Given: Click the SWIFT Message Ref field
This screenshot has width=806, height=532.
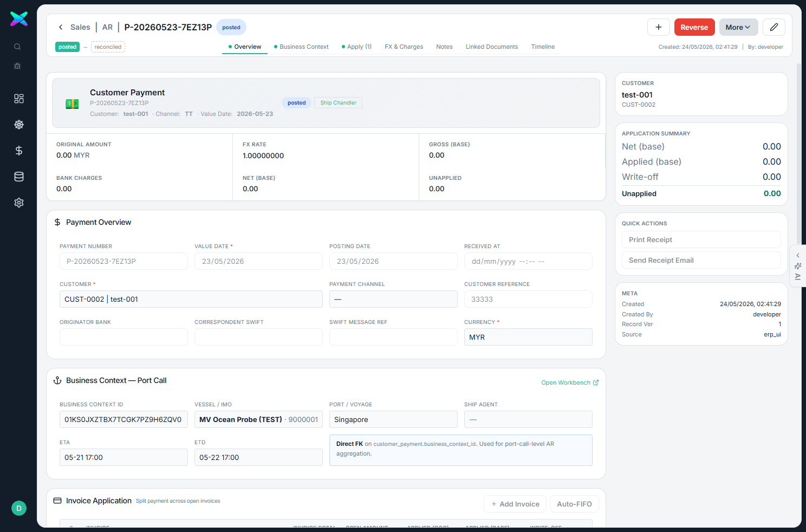Looking at the screenshot, I should [393, 337].
